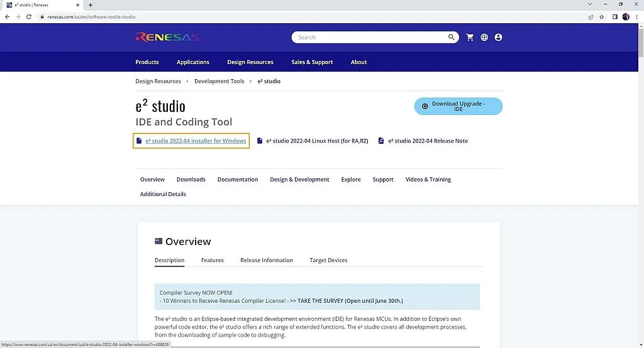Open e² studio 2022-04 Linux Host link
The height and width of the screenshot is (348, 644).
point(317,141)
